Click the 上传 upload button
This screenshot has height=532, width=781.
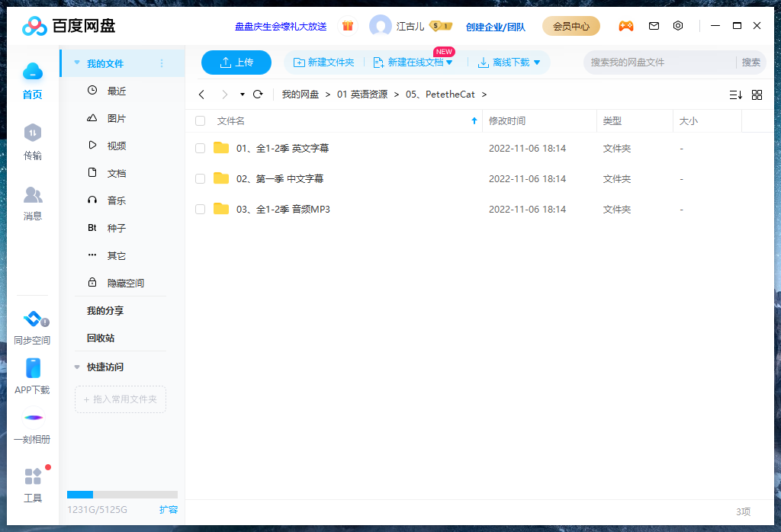click(x=236, y=62)
